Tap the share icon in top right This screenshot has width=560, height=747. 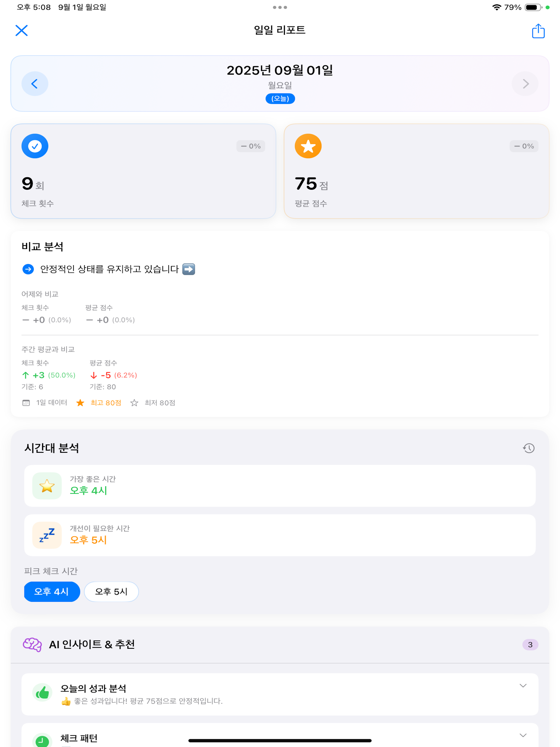[x=538, y=31]
